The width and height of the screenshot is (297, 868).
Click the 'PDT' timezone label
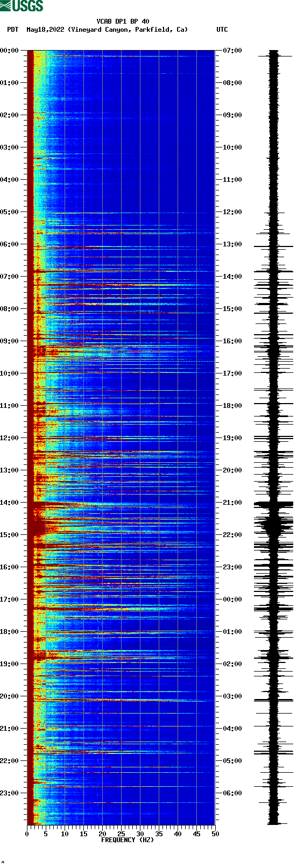[x=12, y=30]
